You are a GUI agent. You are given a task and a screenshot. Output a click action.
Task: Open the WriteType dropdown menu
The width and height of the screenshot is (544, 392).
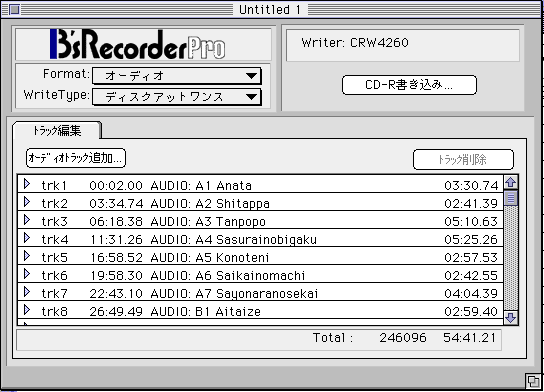pyautogui.click(x=177, y=97)
